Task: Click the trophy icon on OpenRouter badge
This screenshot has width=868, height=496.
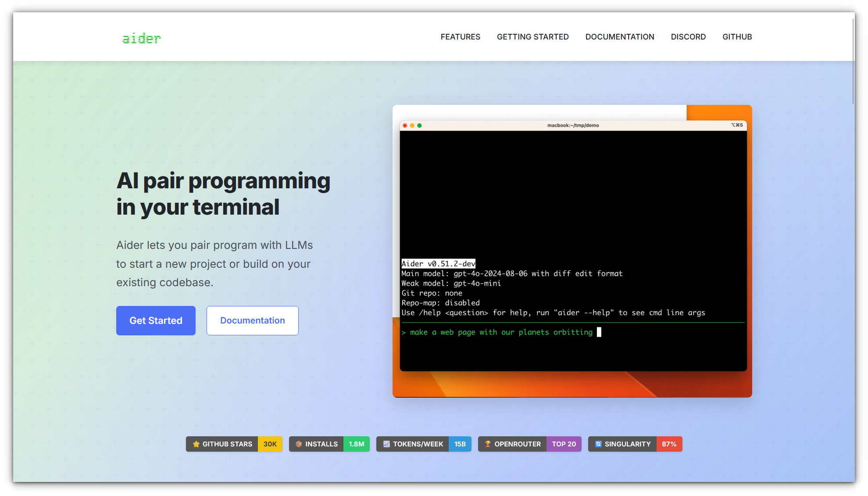Action: coord(488,444)
